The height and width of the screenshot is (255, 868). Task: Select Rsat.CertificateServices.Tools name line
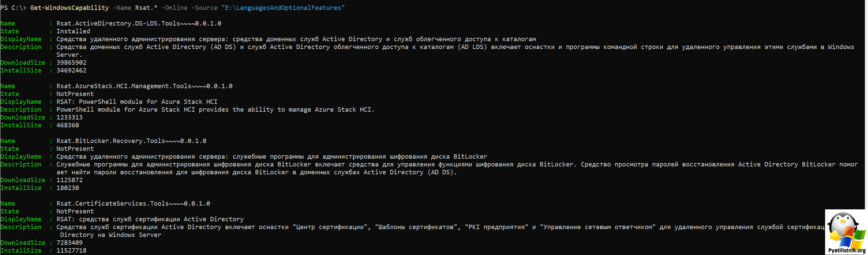[133, 204]
